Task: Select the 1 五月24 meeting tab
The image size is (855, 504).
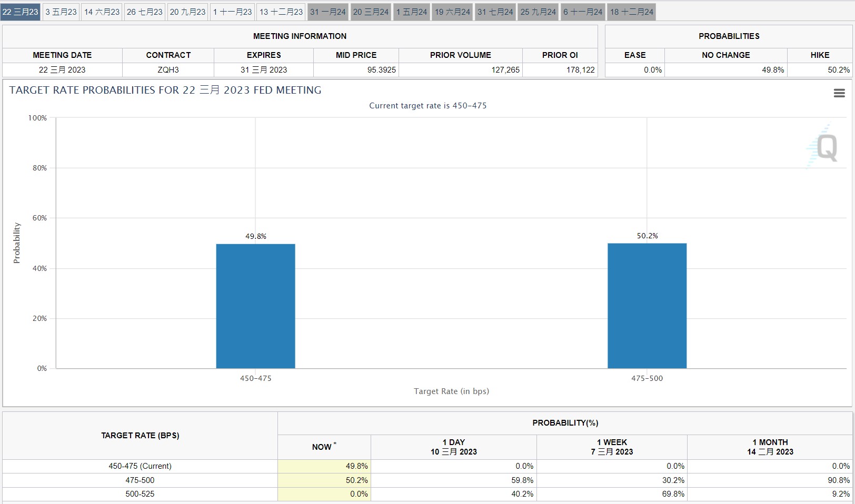Action: pyautogui.click(x=412, y=12)
